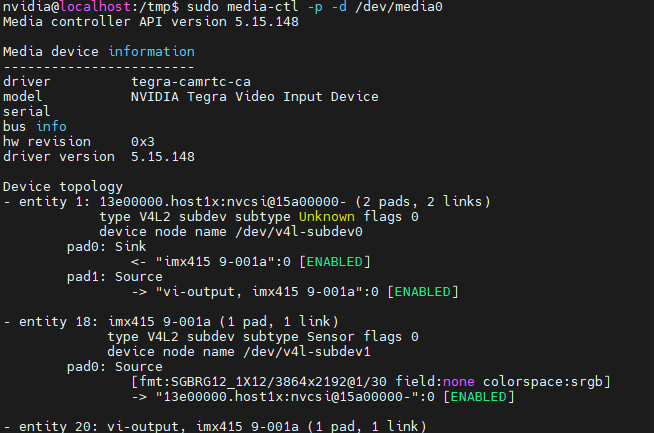Click the link '-> "13e00000.host1x:nvcsi@15a00000-":0'

pyautogui.click(x=283, y=397)
